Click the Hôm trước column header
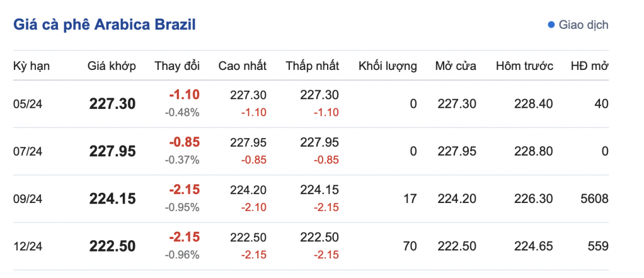644x278 pixels. tap(525, 66)
